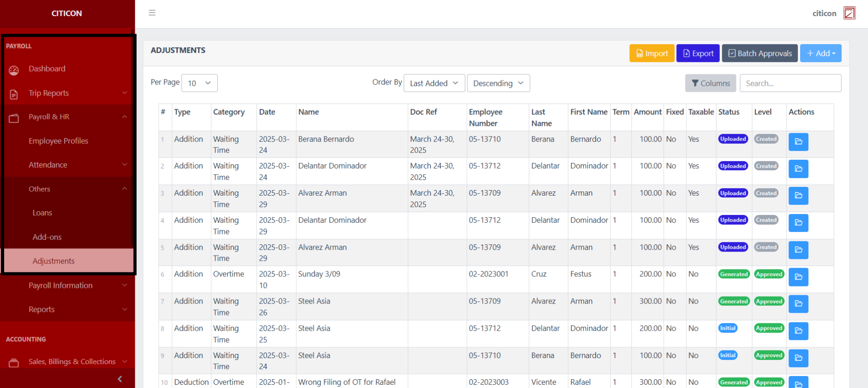This screenshot has width=868, height=388.
Task: Open Loans in the sidebar
Action: click(x=42, y=213)
